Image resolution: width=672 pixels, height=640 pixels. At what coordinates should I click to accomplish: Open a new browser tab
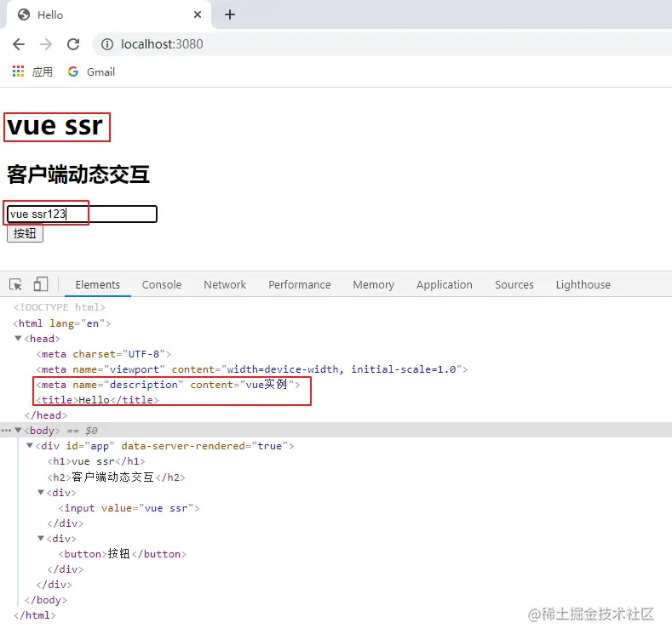click(x=230, y=14)
